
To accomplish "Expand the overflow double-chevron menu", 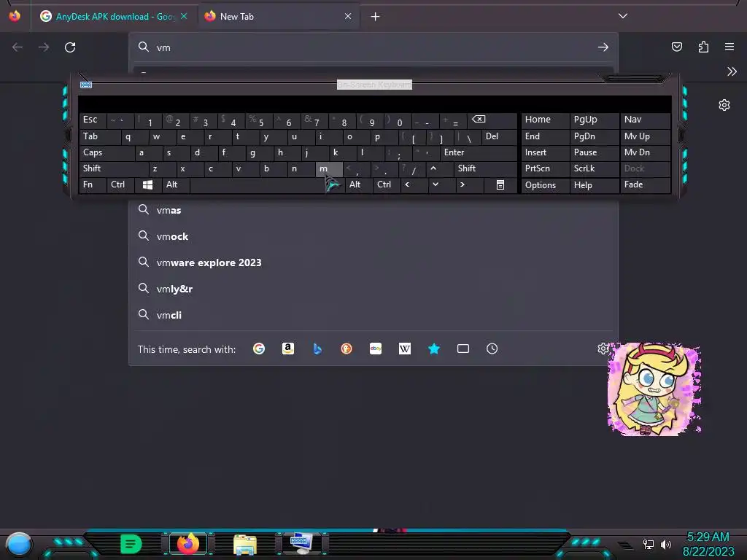I will coord(732,71).
